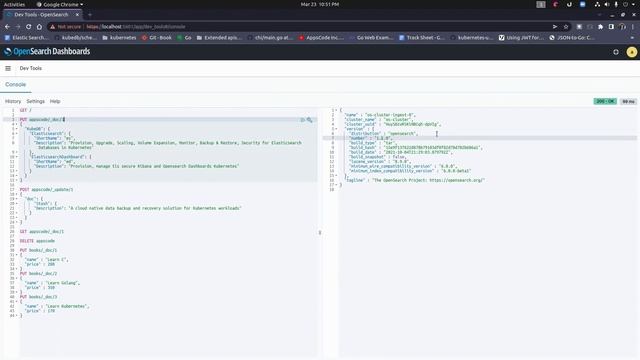Bookmark this page with star icon

[566, 27]
